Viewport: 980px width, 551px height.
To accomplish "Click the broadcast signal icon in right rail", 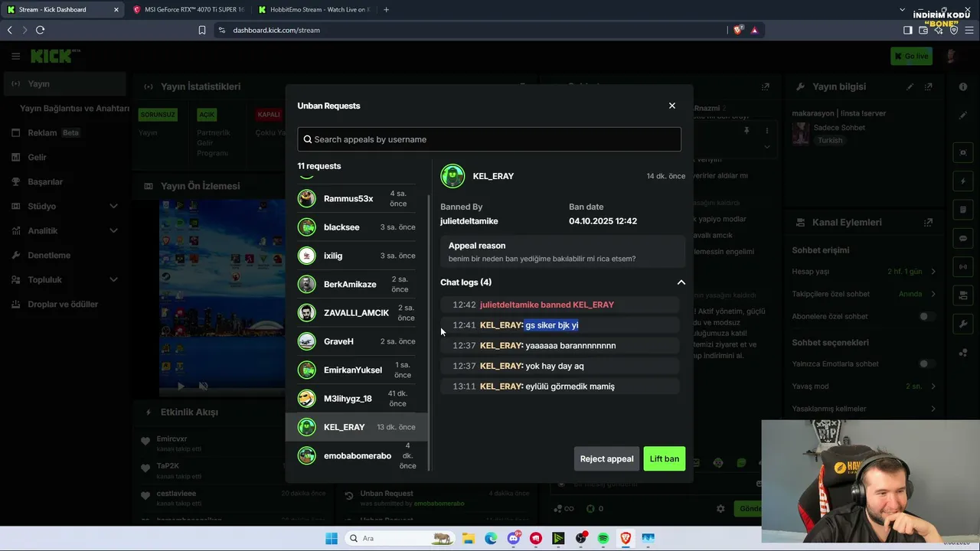I will click(x=963, y=266).
